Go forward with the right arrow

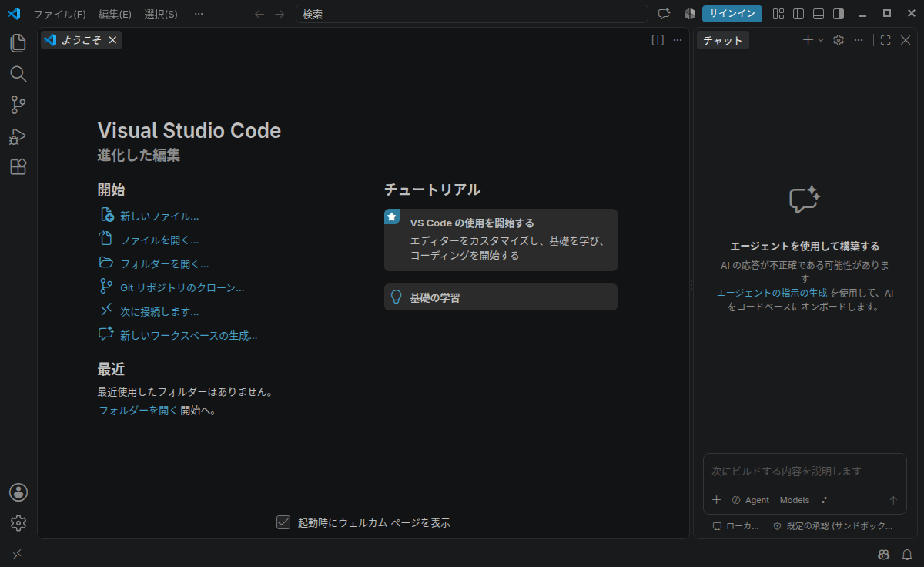(x=280, y=14)
